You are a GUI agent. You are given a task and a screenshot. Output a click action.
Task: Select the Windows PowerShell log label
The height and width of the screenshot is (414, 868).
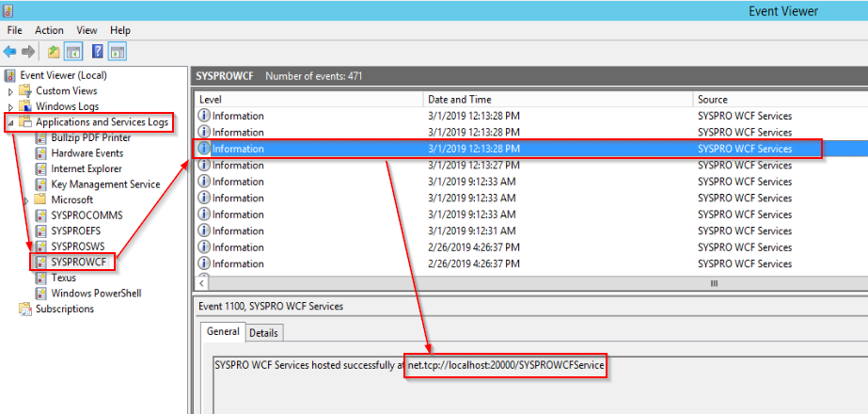[x=96, y=294]
